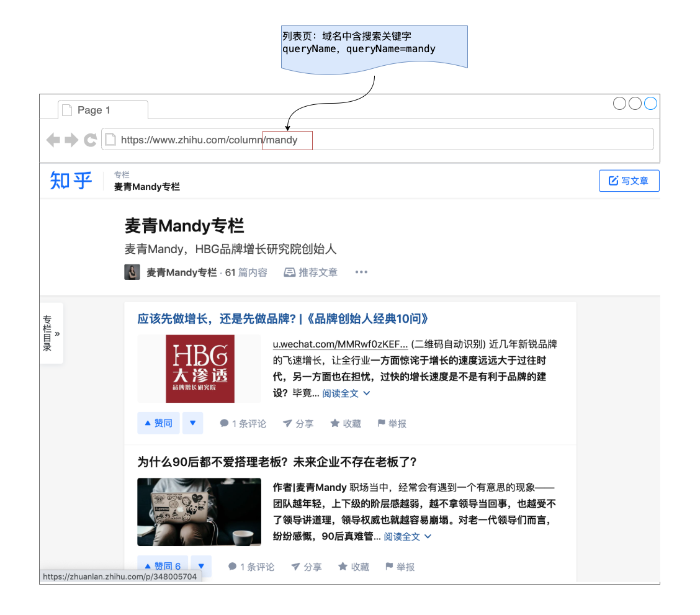Open comments on the second article
The width and height of the screenshot is (700, 615).
point(251,567)
